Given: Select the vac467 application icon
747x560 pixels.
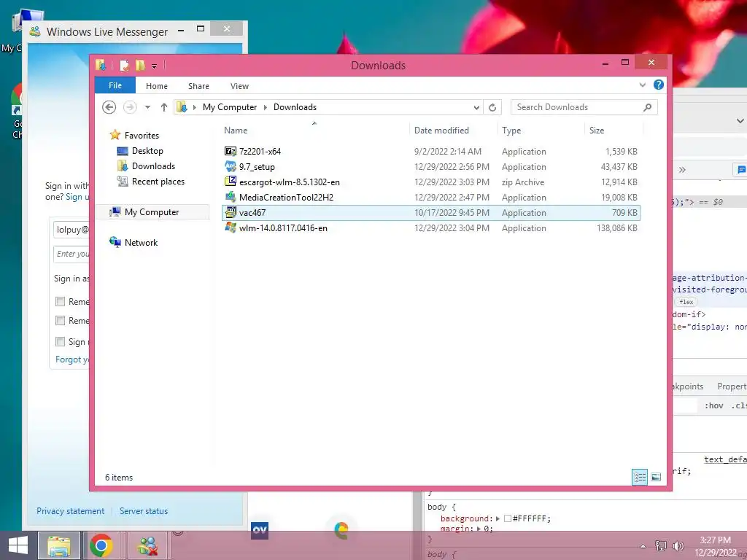Looking at the screenshot, I should pyautogui.click(x=230, y=212).
